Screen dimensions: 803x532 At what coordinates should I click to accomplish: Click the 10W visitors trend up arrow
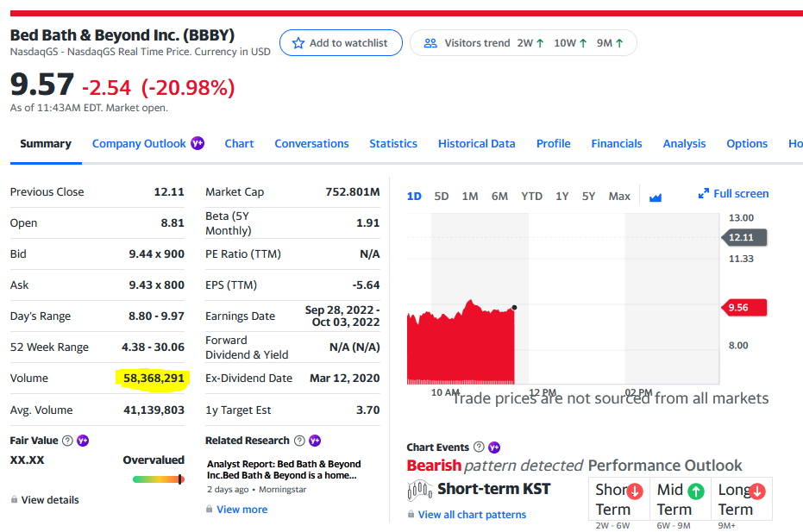pyautogui.click(x=583, y=43)
